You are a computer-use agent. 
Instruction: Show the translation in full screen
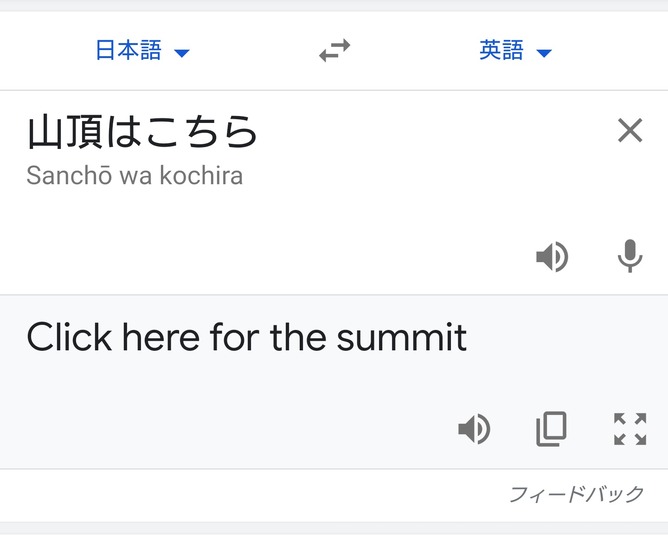click(630, 429)
